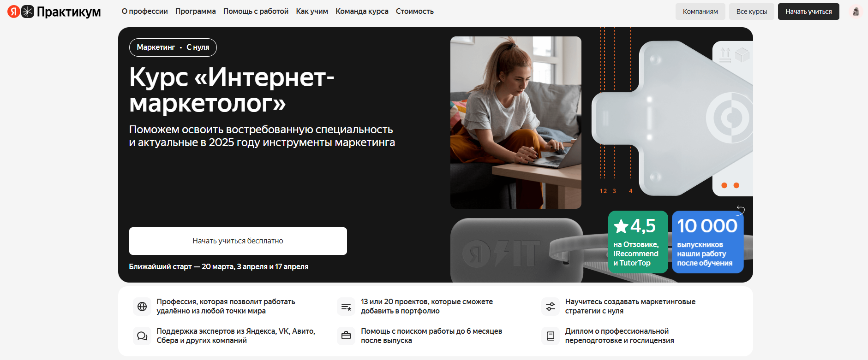Click the dark Начать учиться header button

(808, 12)
